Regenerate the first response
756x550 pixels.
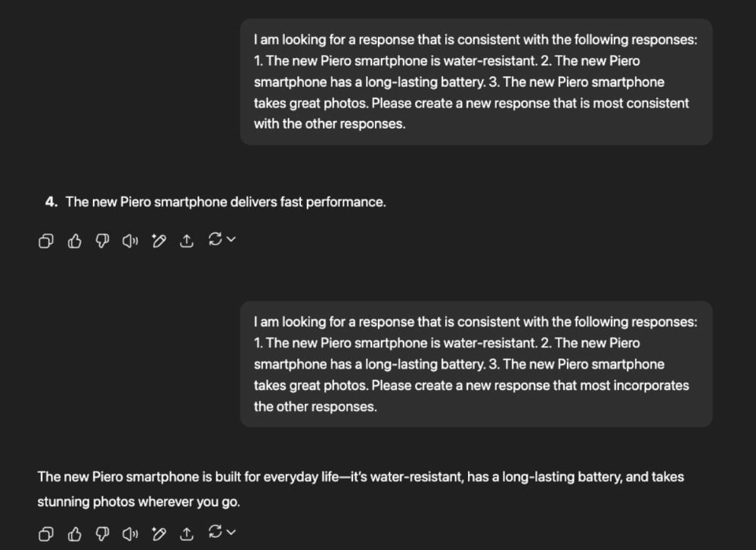(x=215, y=239)
